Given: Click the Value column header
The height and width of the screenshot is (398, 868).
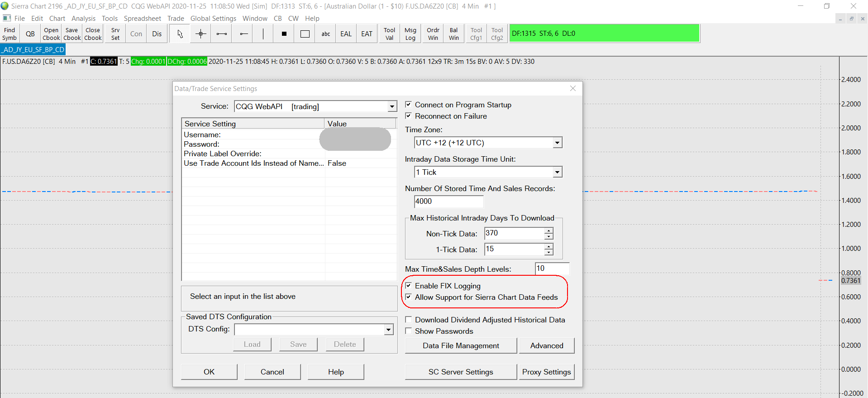Looking at the screenshot, I should point(360,124).
